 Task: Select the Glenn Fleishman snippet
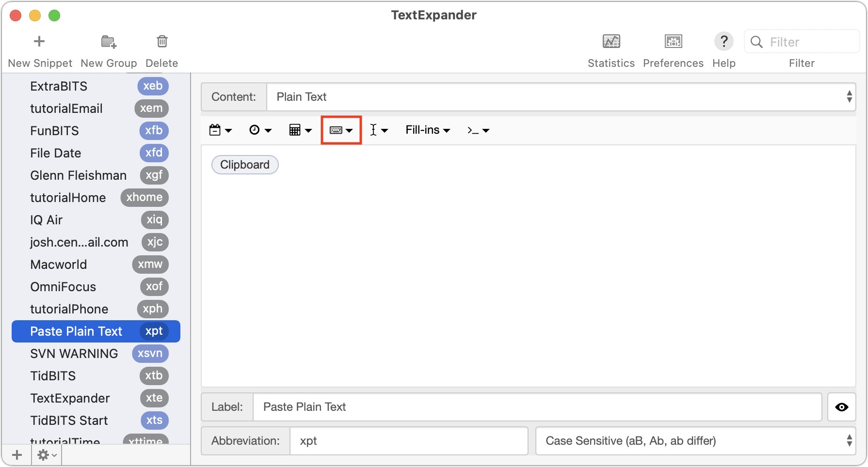(96, 175)
